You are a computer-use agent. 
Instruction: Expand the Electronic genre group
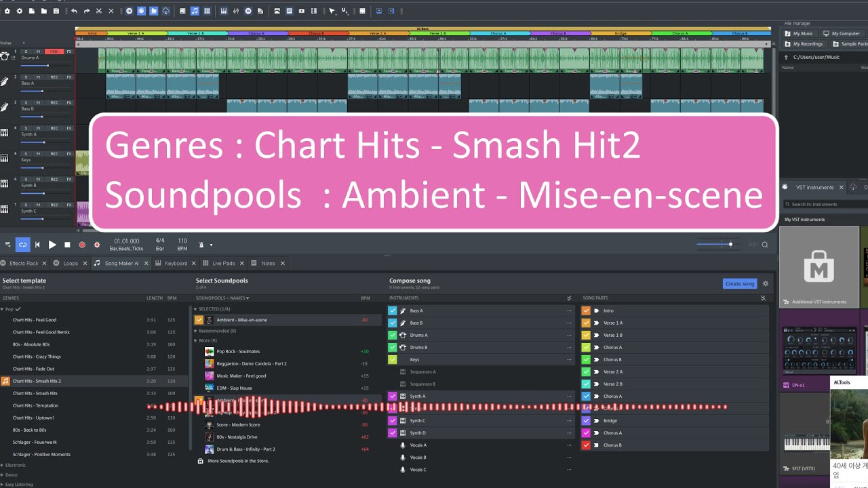pyautogui.click(x=3, y=465)
